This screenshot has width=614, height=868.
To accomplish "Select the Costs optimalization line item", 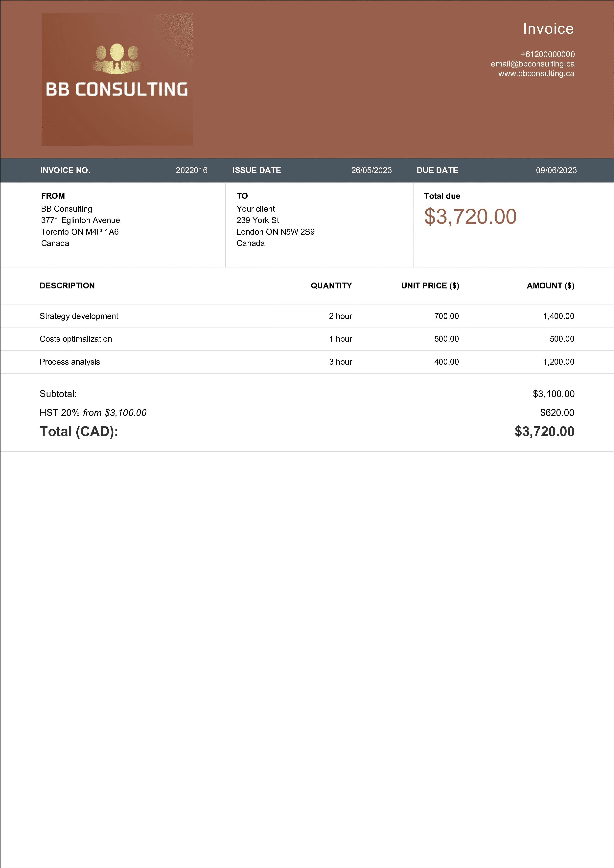I will point(307,339).
